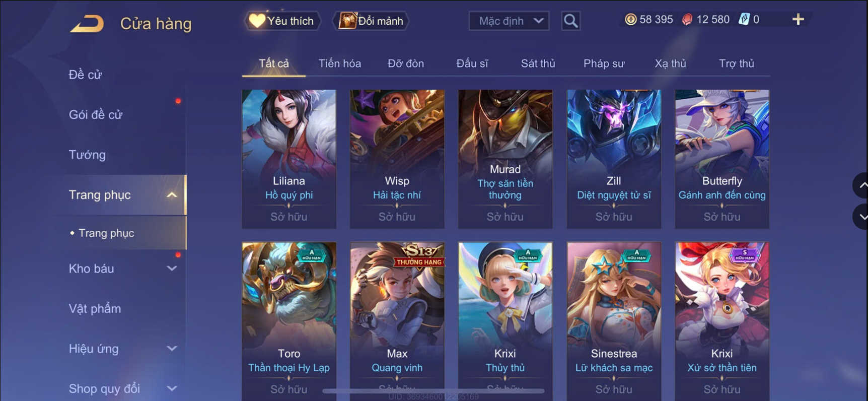Collapse the Trang phục sidebar section
The height and width of the screenshot is (401, 868).
pos(172,195)
